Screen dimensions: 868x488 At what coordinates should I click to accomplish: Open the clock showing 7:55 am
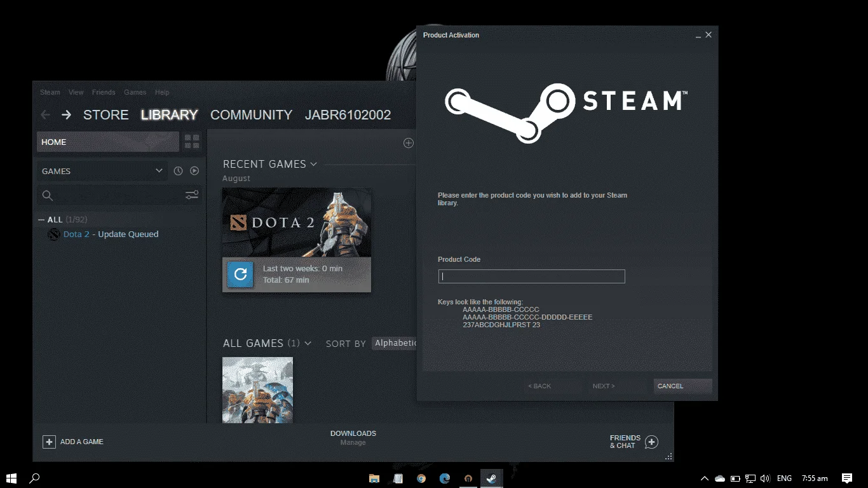coord(815,478)
